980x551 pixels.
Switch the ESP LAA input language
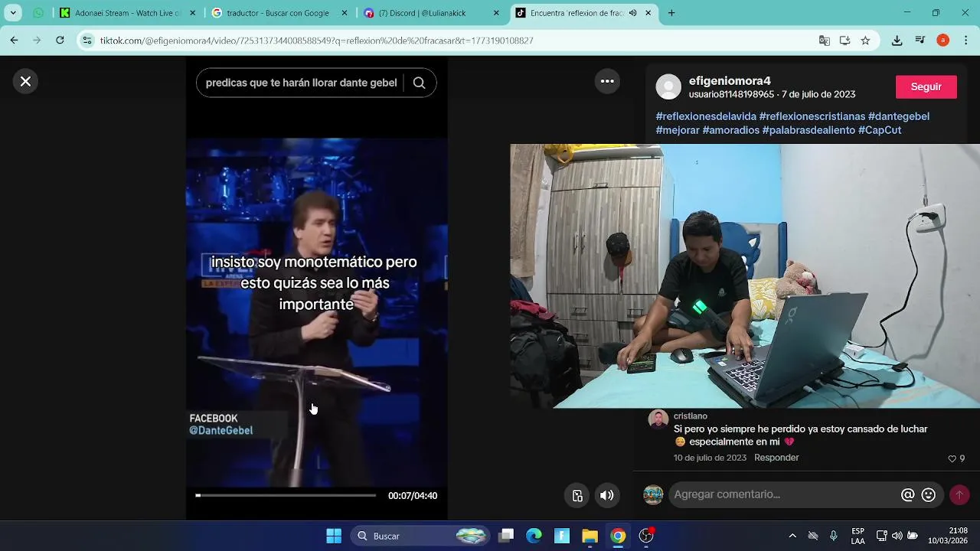(858, 536)
